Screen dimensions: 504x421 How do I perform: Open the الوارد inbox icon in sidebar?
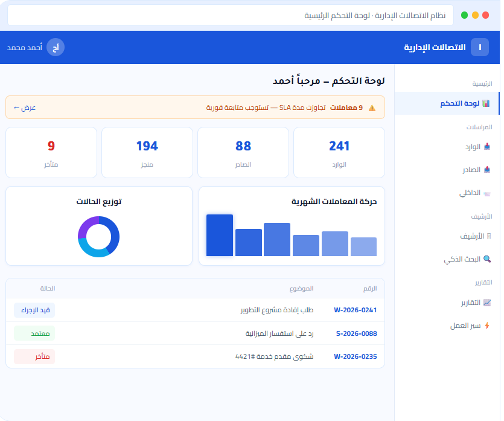[x=488, y=146]
